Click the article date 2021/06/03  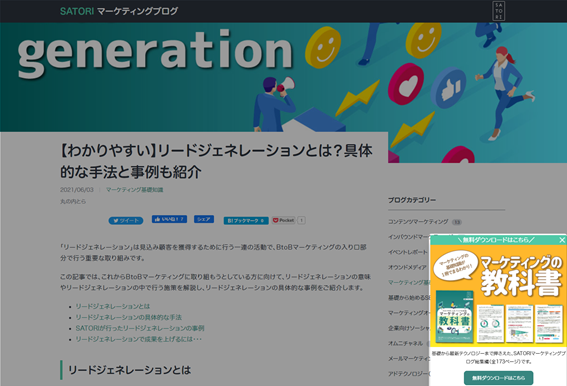tap(77, 190)
